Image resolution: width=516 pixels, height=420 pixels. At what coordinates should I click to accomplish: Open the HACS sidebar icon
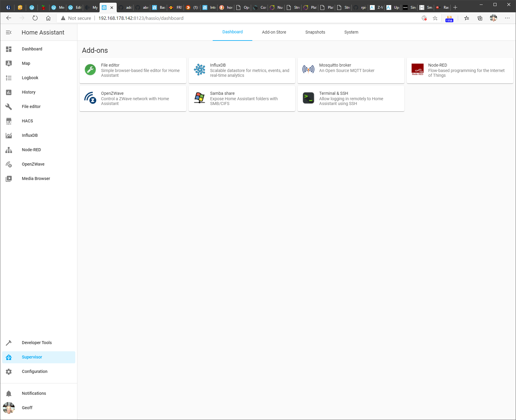coord(9,121)
